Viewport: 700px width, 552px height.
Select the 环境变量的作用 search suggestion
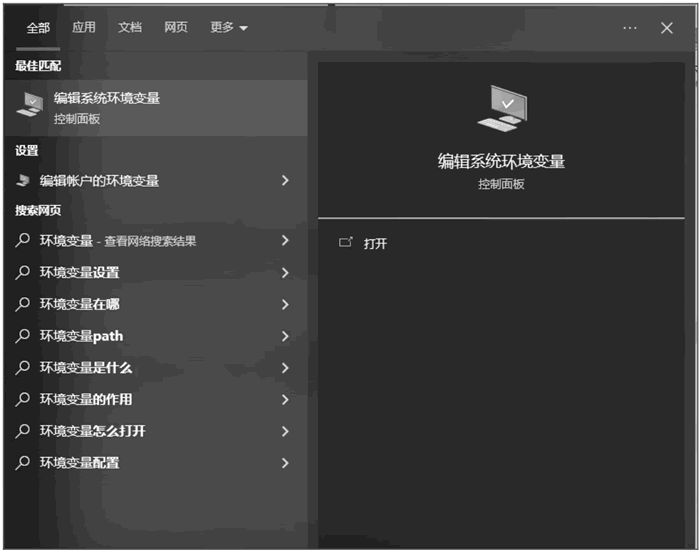(86, 400)
